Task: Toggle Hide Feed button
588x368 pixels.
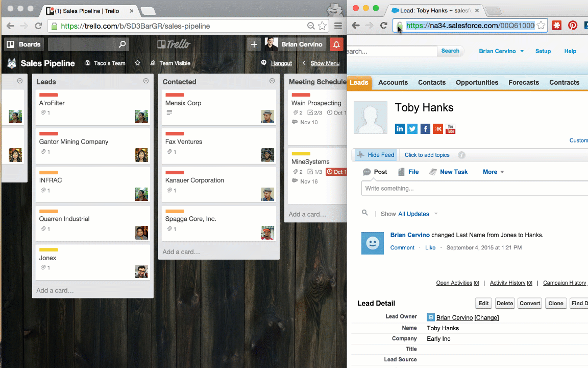Action: pyautogui.click(x=376, y=155)
